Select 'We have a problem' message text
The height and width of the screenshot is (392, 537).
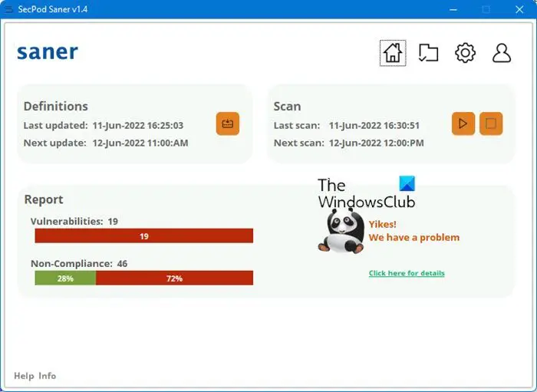tap(414, 237)
